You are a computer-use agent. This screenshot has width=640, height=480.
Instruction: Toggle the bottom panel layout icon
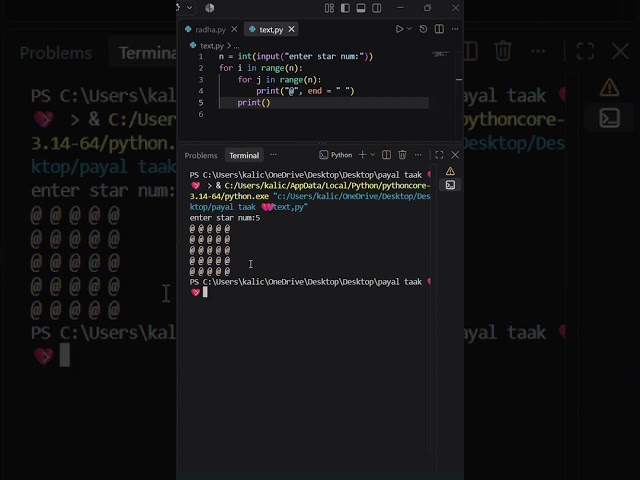click(361, 8)
